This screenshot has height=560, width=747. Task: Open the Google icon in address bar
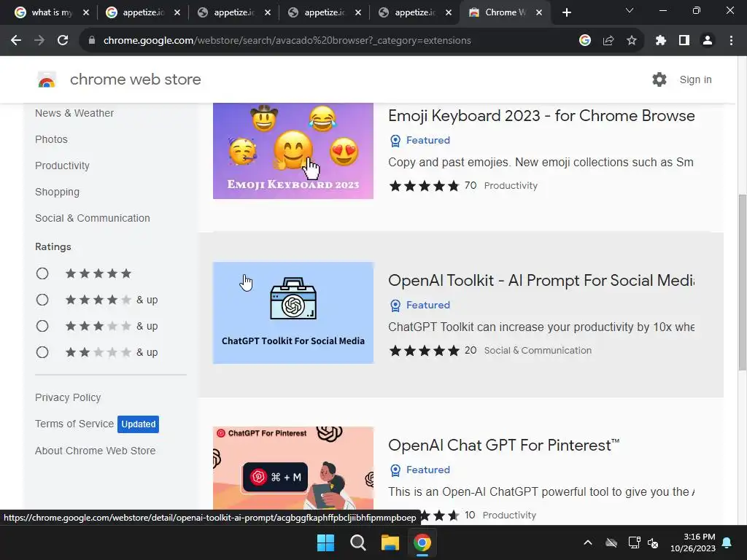(585, 41)
